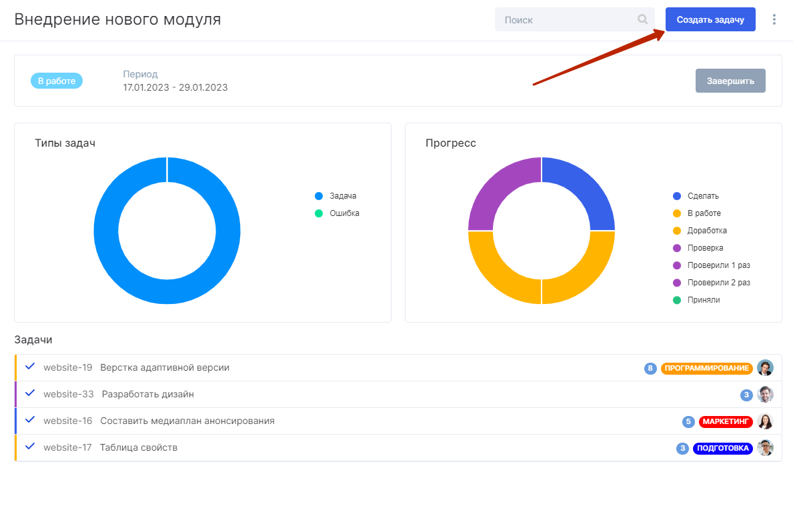Open task Таблица свойств
Screen dimensions: 793x532
[x=139, y=447]
